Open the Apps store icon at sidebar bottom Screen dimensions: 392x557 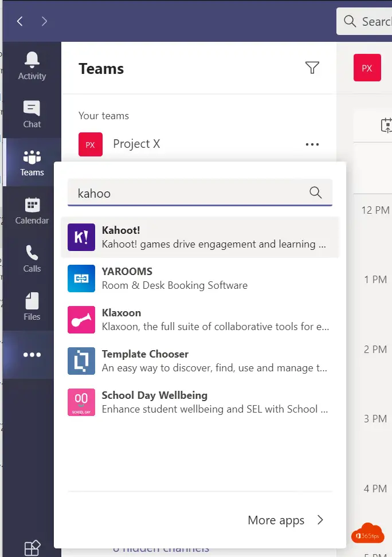[32, 548]
